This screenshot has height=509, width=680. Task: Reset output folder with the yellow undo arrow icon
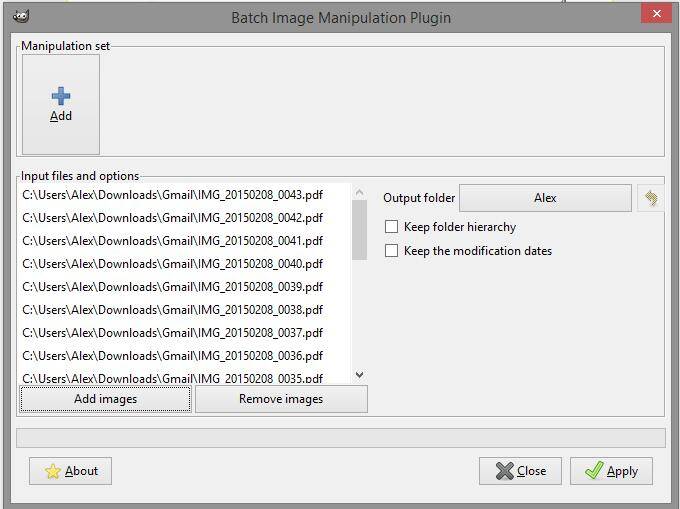click(651, 198)
